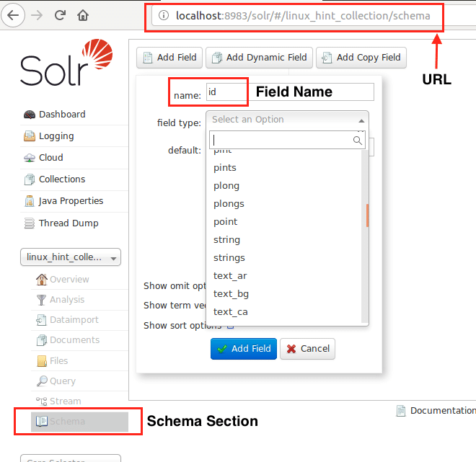Click the browser address bar URL
The image size is (476, 462).
[x=303, y=16]
